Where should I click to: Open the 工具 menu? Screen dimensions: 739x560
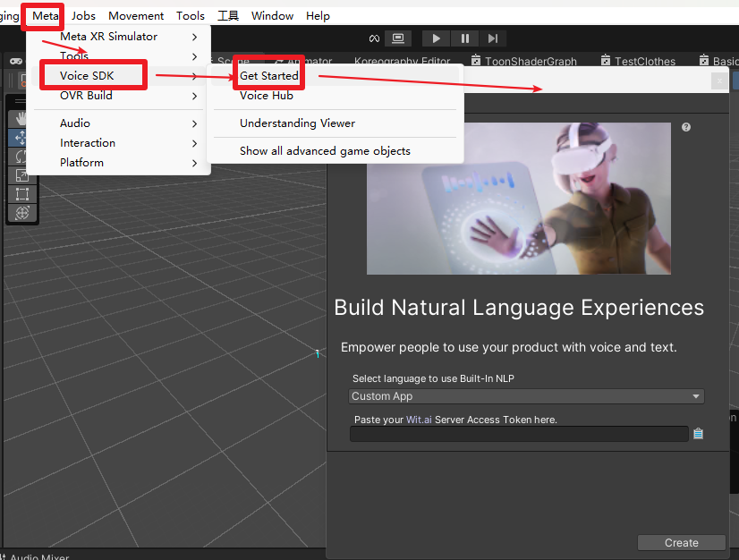pos(228,16)
